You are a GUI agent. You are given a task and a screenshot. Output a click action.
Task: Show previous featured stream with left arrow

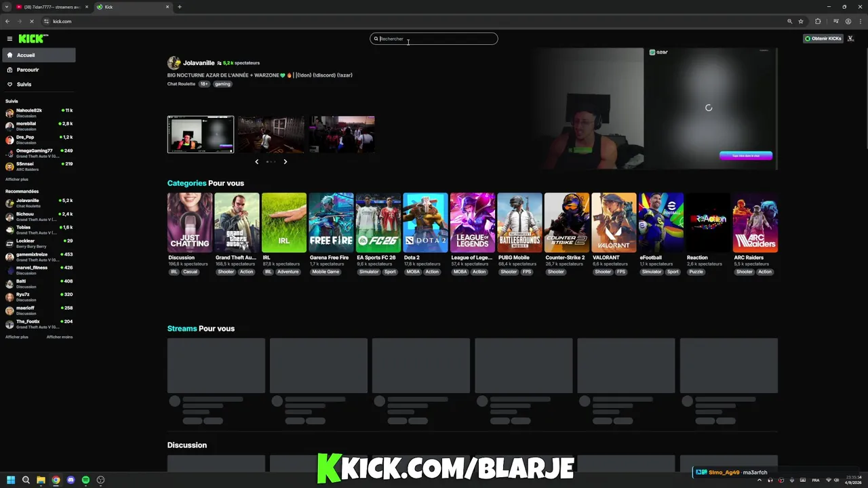point(256,161)
